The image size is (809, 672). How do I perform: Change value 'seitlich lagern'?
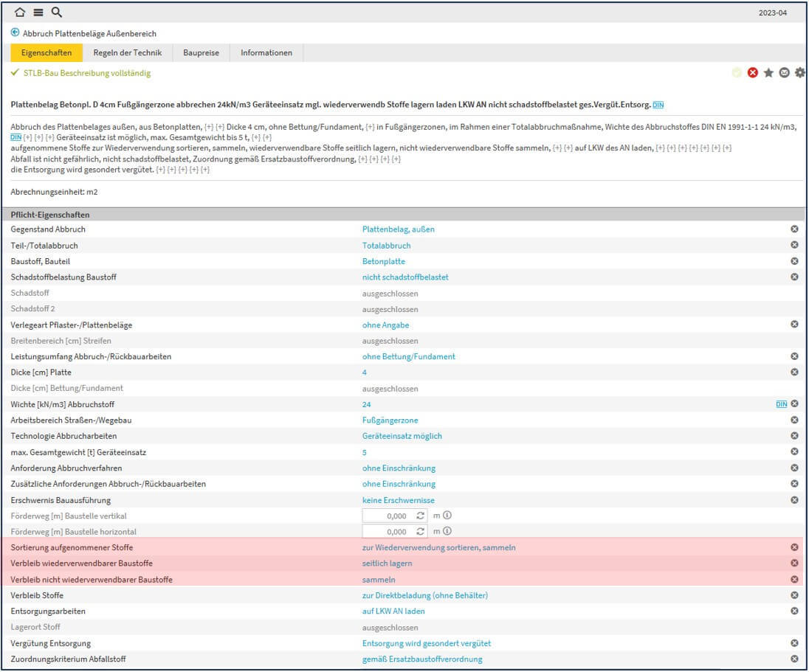387,564
